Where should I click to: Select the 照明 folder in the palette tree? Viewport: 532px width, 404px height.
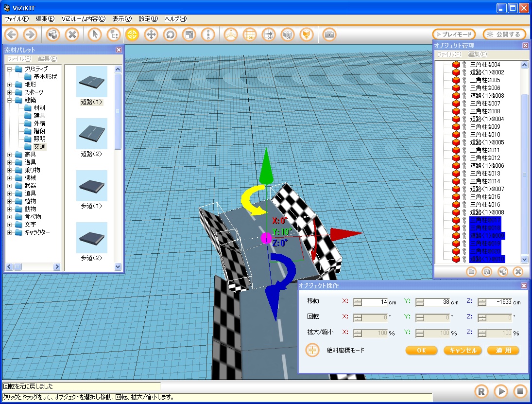point(39,139)
